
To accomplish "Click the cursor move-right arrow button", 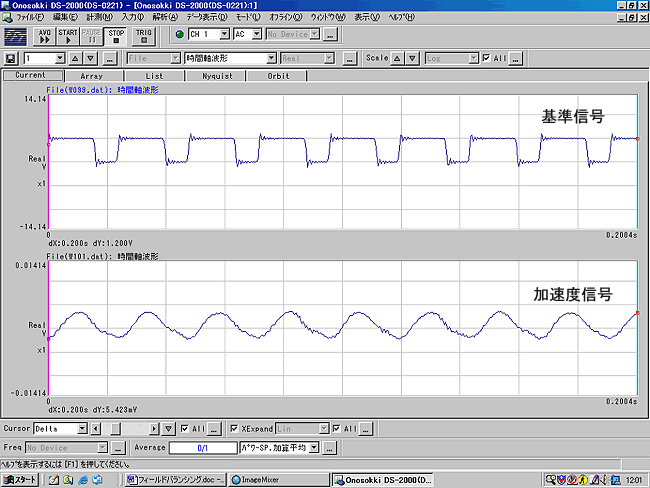I will point(154,429).
